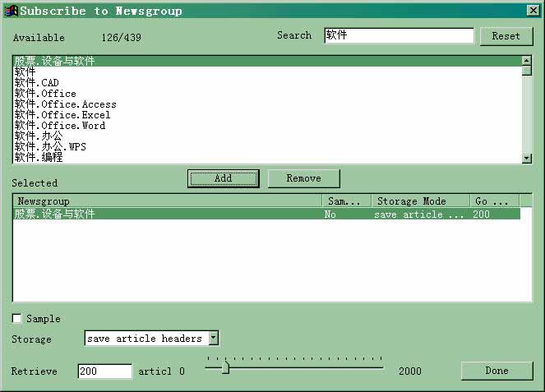Click Done to finish subscribing
This screenshot has height=392, width=545.
497,371
